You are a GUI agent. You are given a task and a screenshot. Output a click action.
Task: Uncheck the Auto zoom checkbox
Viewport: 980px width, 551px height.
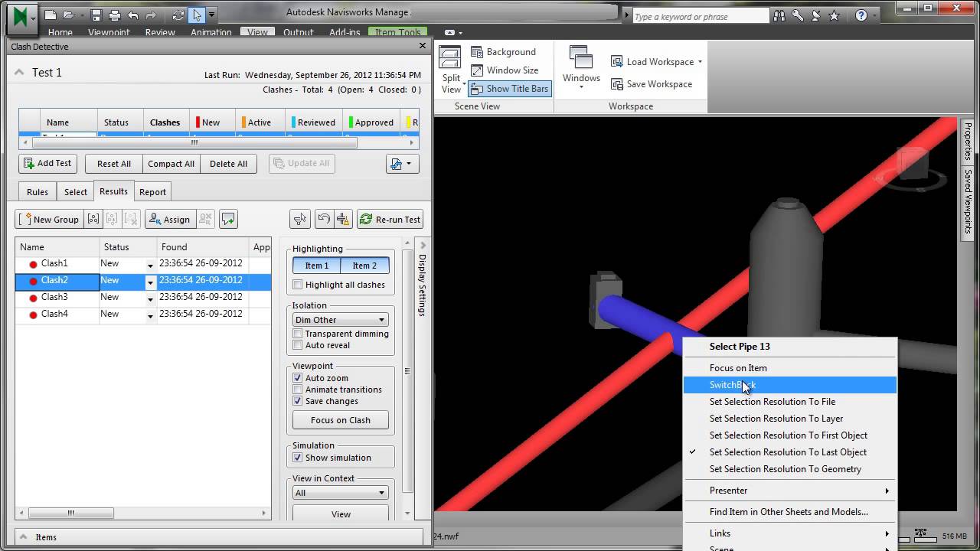[298, 378]
